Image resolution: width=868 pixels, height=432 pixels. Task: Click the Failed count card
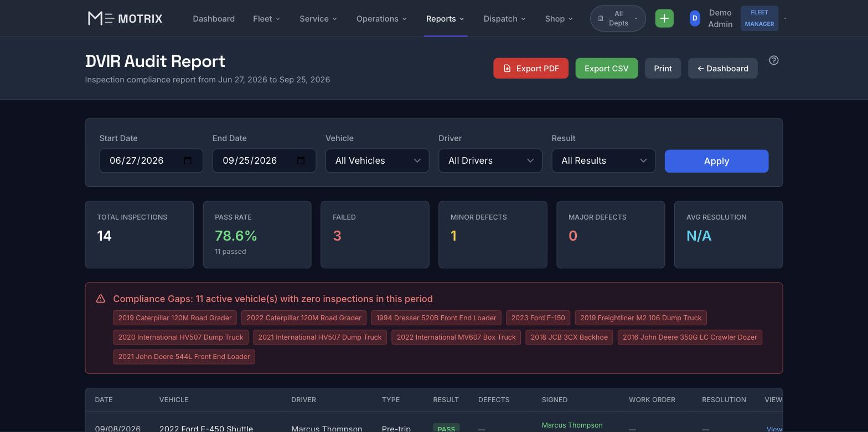click(375, 235)
